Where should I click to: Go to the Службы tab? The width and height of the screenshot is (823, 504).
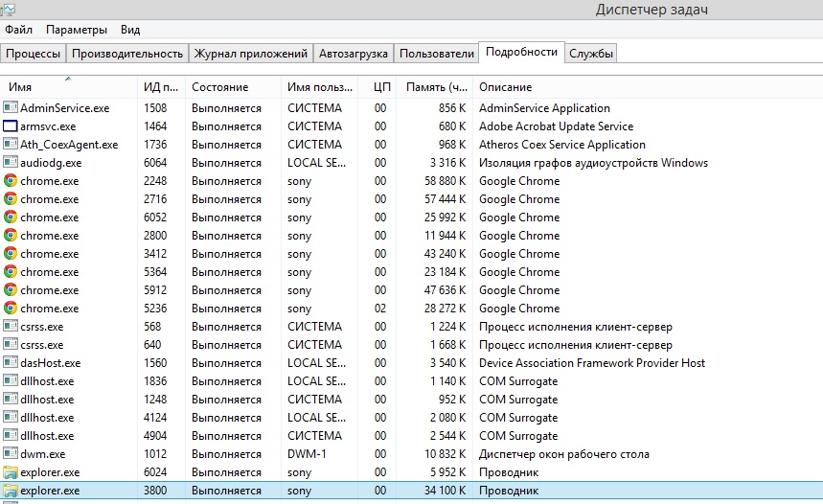coord(590,54)
